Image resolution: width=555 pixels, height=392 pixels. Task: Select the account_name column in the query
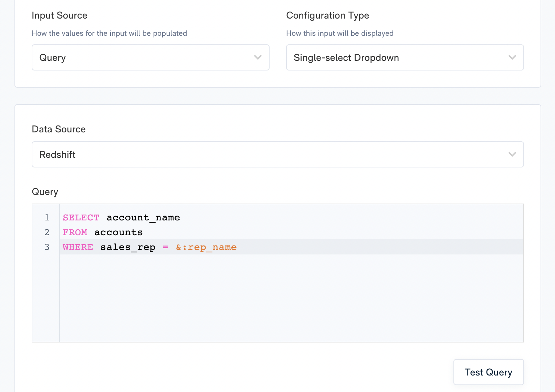143,217
